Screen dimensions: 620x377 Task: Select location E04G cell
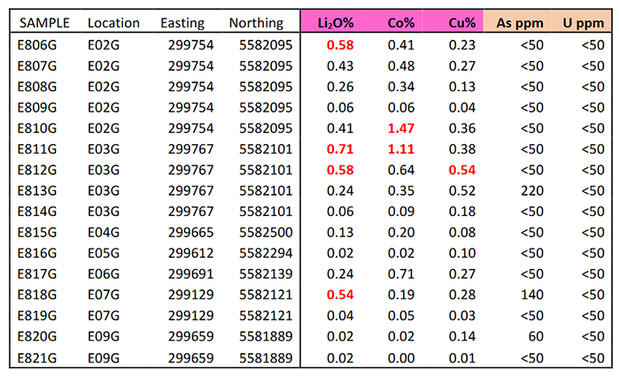coord(103,232)
